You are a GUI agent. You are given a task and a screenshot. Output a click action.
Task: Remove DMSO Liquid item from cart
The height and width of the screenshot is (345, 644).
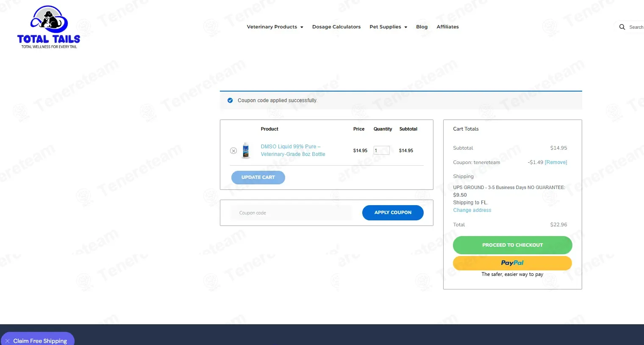[233, 151]
